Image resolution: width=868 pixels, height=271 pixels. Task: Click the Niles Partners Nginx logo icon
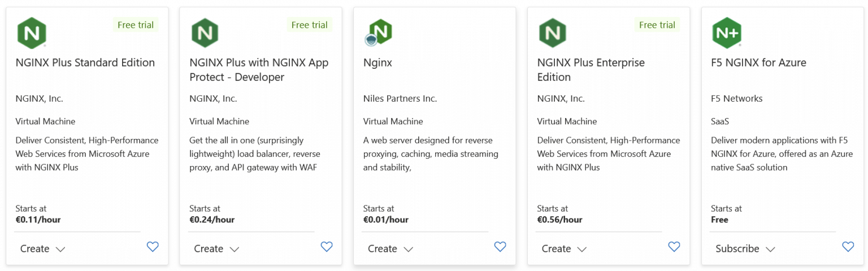click(x=378, y=32)
